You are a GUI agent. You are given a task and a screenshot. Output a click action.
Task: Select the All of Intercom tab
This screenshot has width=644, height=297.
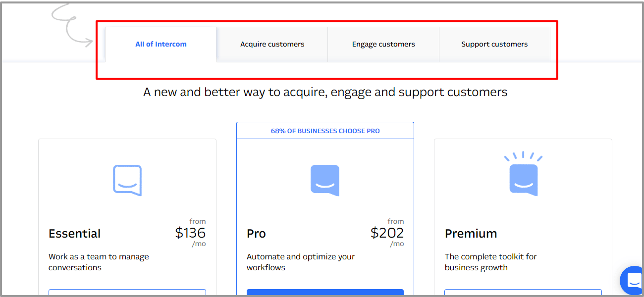(x=161, y=44)
